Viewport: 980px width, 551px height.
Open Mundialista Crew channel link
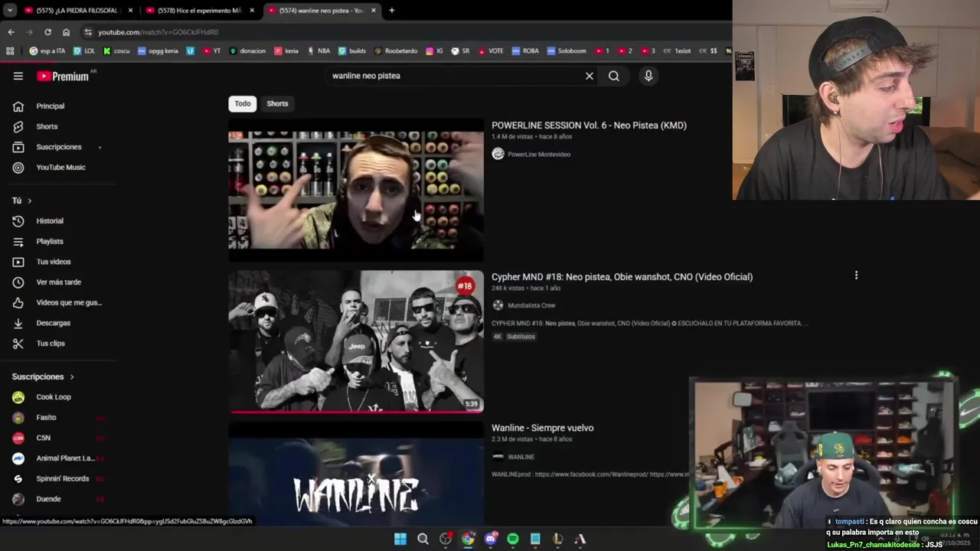pyautogui.click(x=531, y=305)
